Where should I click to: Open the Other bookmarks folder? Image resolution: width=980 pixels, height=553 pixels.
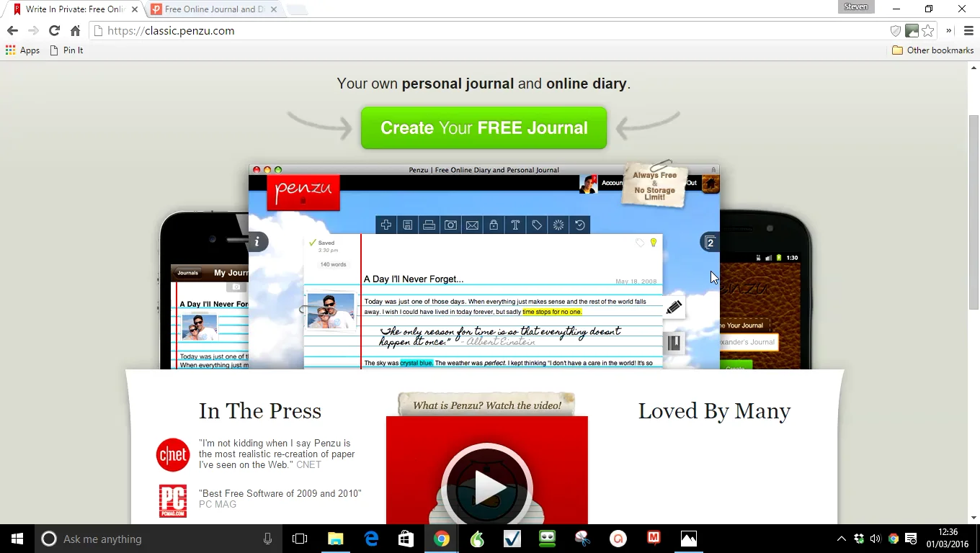tap(932, 50)
